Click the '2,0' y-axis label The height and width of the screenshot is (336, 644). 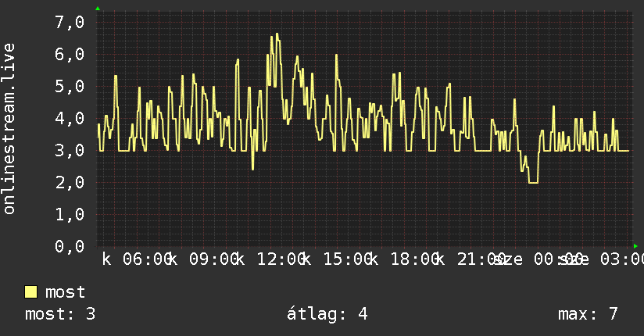coord(70,182)
